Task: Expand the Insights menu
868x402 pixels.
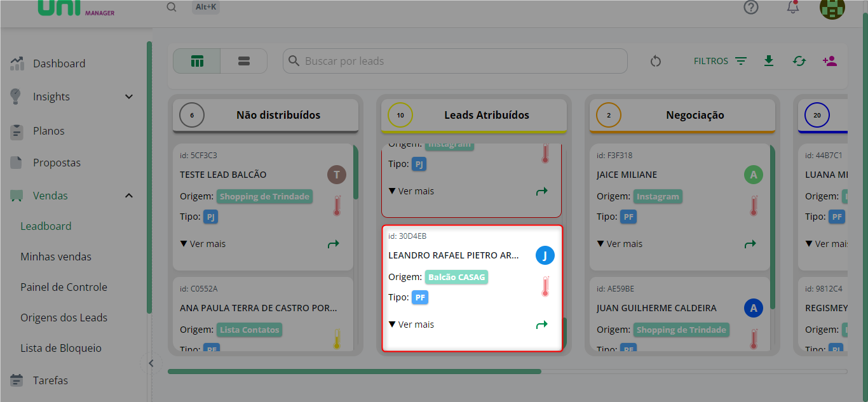Action: pyautogui.click(x=129, y=97)
